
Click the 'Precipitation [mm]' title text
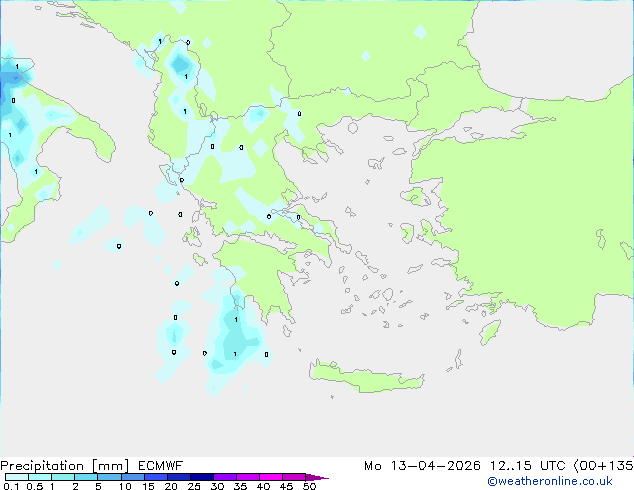click(65, 466)
